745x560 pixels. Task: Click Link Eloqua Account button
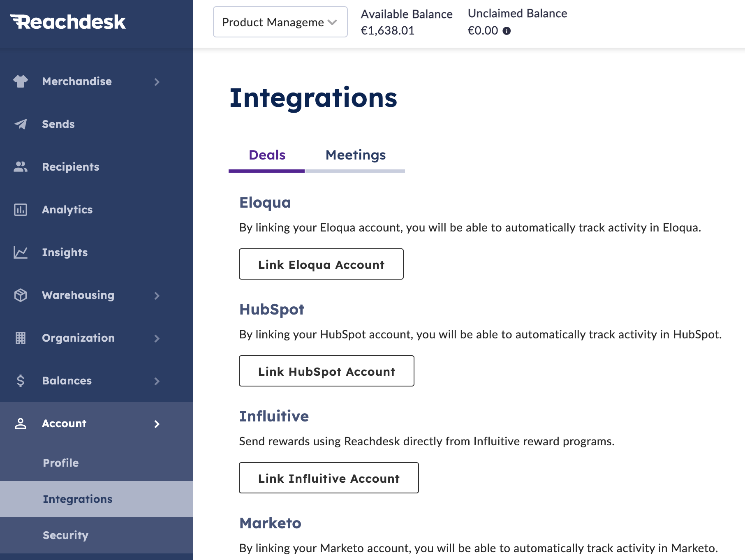321,264
